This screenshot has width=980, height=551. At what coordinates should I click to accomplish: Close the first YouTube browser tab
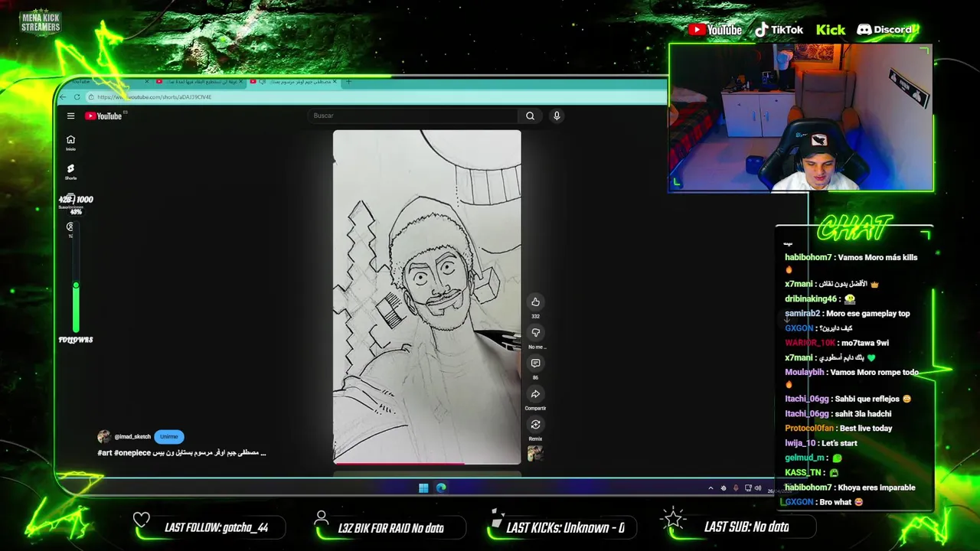tap(148, 81)
